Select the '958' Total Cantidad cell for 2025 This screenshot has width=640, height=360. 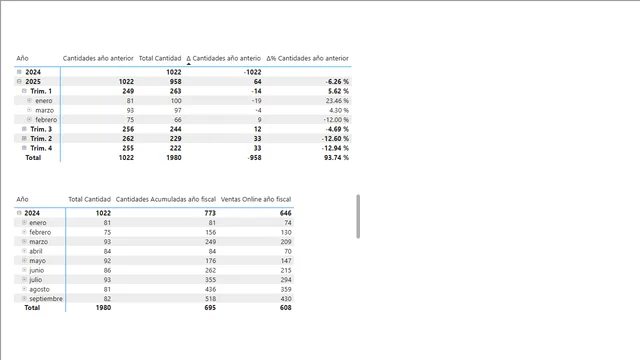tap(176, 82)
